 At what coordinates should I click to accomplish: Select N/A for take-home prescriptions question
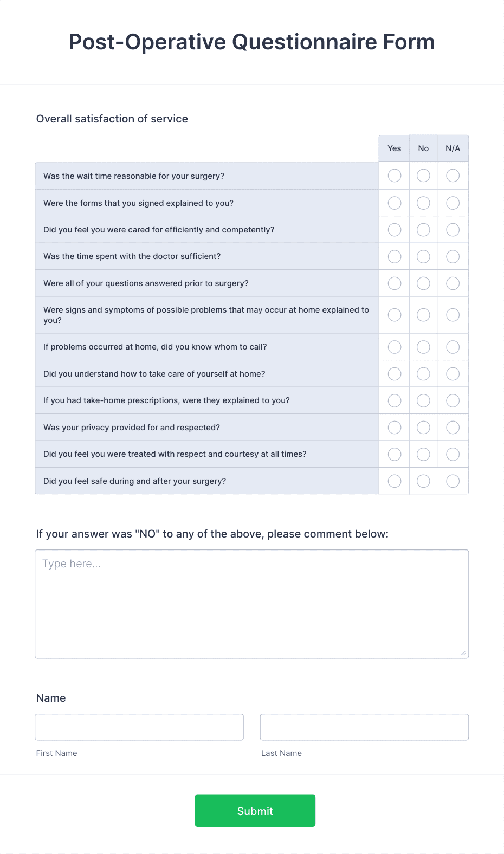(x=453, y=400)
